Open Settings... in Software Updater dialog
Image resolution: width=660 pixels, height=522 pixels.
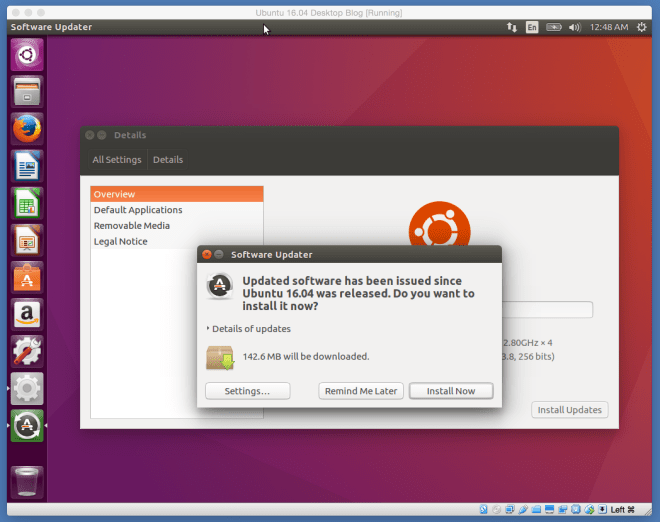point(247,391)
